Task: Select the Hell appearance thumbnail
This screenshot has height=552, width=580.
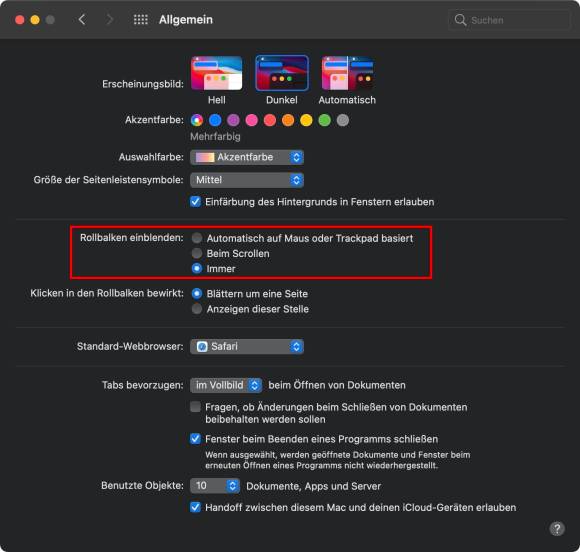Action: tap(217, 73)
